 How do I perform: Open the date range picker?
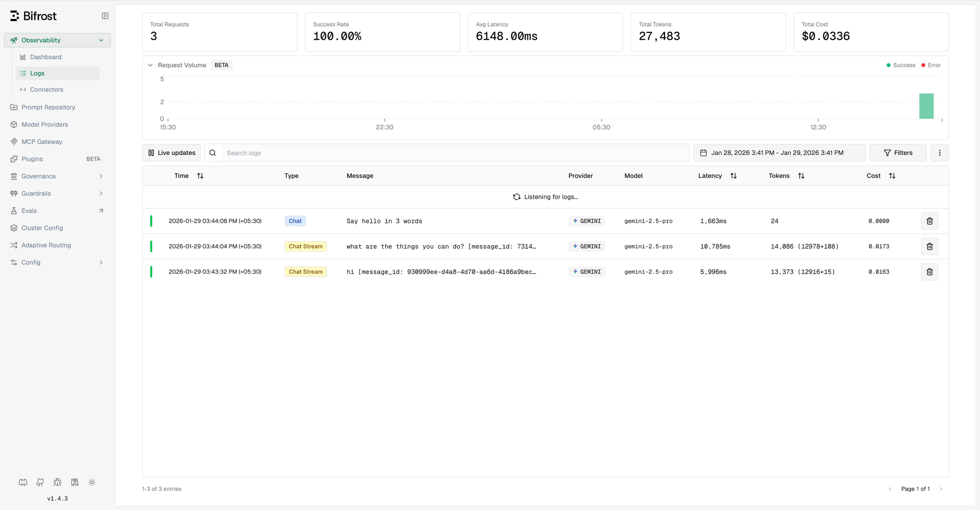[x=779, y=153]
